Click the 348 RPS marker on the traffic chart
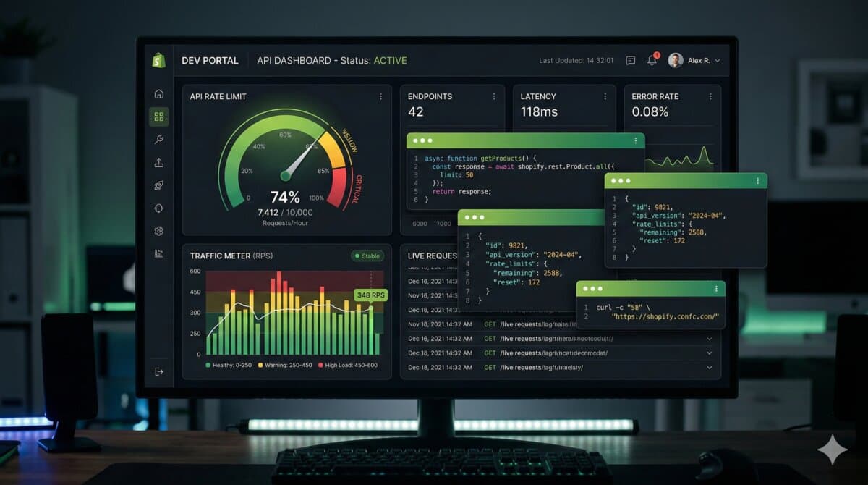The height and width of the screenshot is (485, 868). coord(370,295)
